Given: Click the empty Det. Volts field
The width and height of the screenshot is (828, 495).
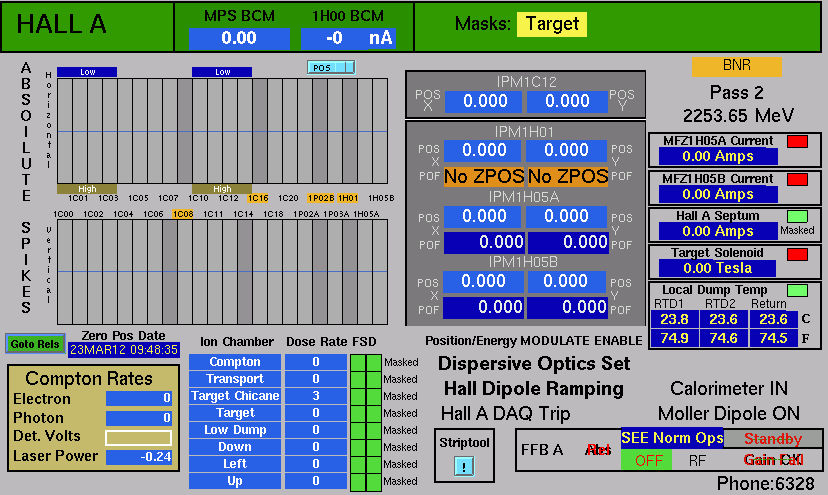Looking at the screenshot, I should [x=138, y=437].
